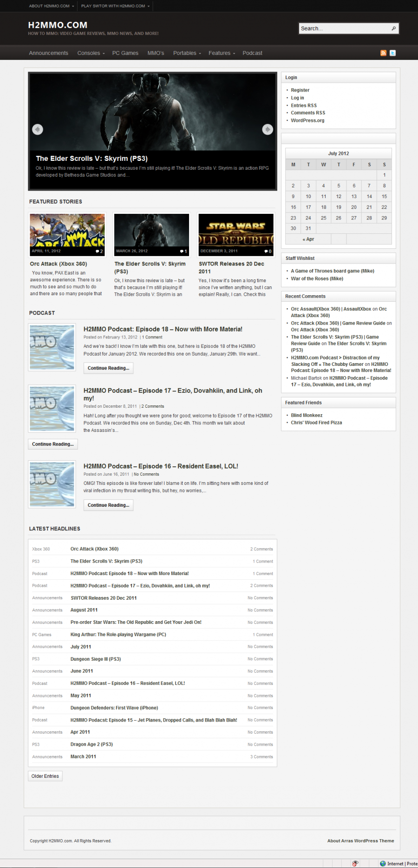Open War of the Roses wishlist link
This screenshot has height=868, width=418.
(x=317, y=278)
